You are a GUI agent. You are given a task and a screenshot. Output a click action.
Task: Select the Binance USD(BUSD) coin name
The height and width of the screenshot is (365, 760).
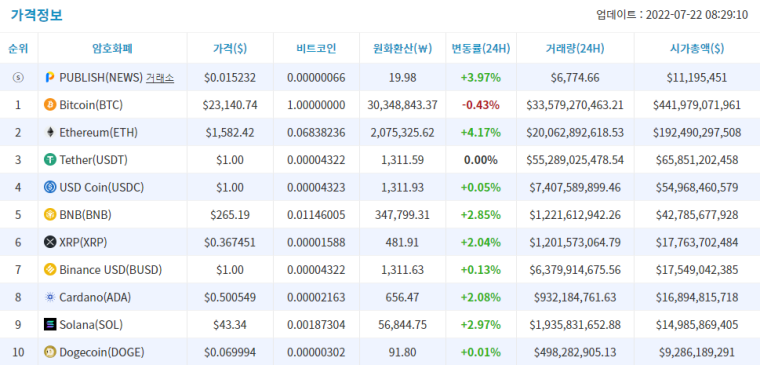(111, 270)
